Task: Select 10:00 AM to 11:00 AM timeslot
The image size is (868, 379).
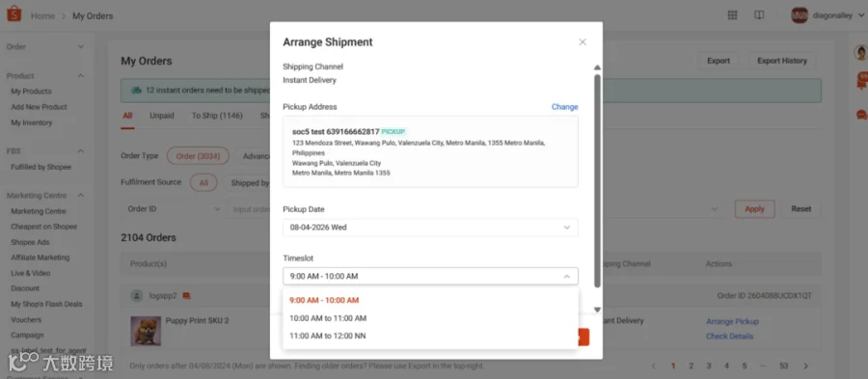Action: click(430, 318)
